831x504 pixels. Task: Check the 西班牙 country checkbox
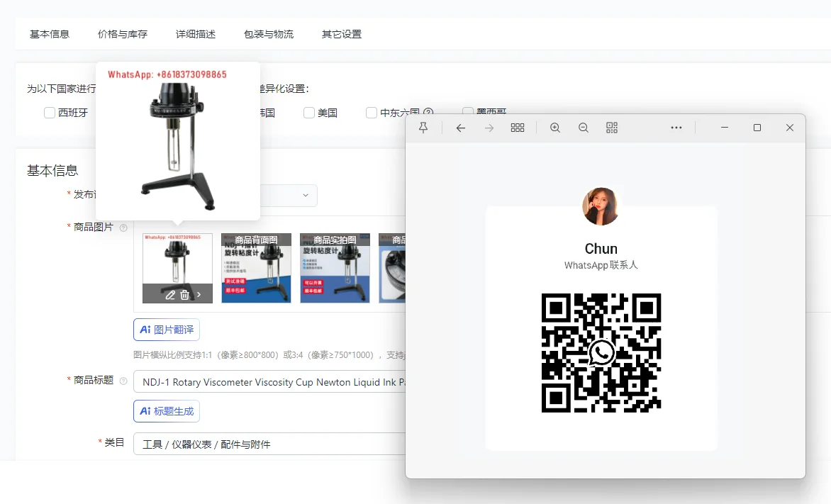point(50,113)
